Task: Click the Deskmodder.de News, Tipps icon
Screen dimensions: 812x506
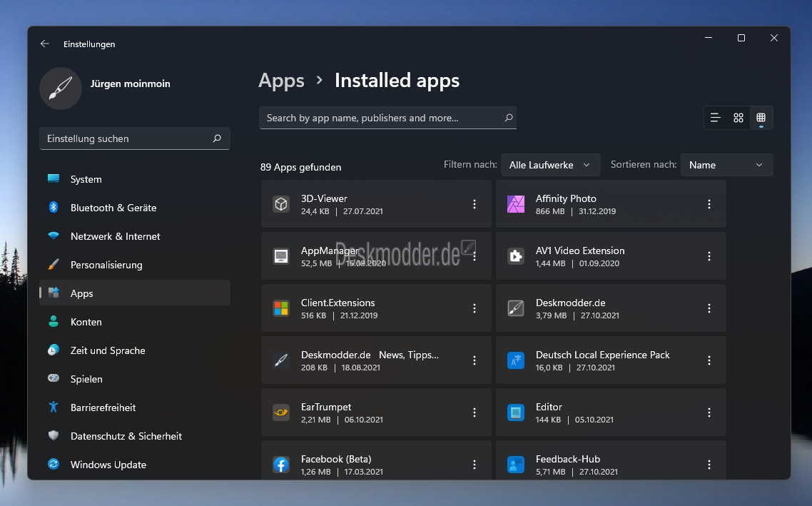Action: pos(281,360)
